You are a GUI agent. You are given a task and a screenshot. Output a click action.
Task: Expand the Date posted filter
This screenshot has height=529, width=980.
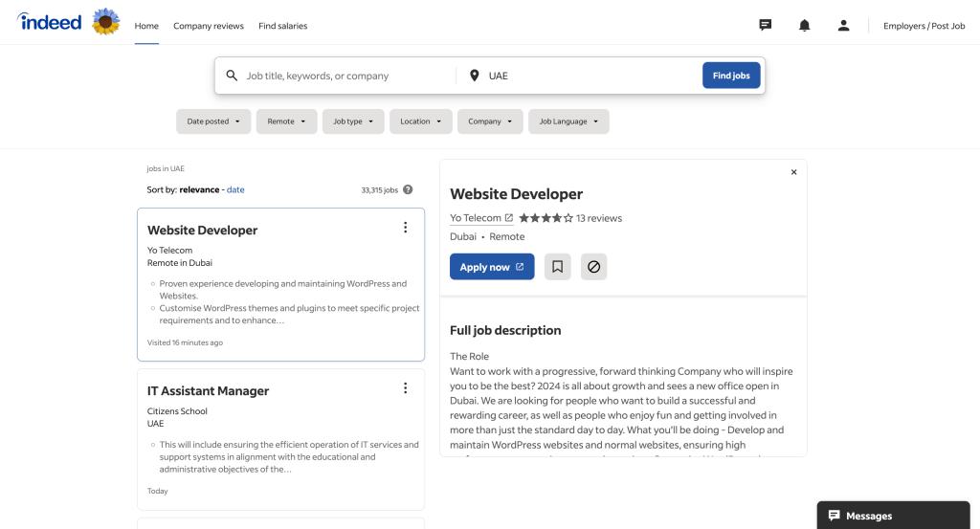click(x=213, y=121)
